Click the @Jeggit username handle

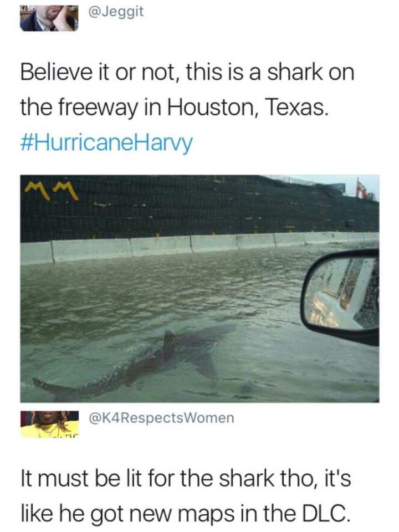(x=116, y=12)
